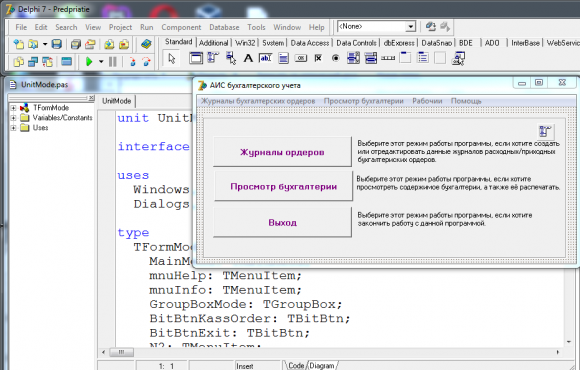Select the Memo component in palette

(283, 58)
